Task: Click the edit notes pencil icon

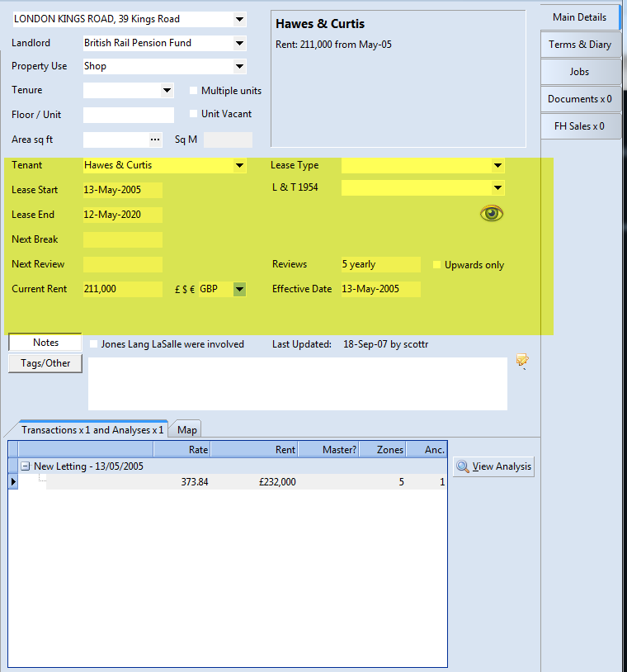Action: pos(522,361)
